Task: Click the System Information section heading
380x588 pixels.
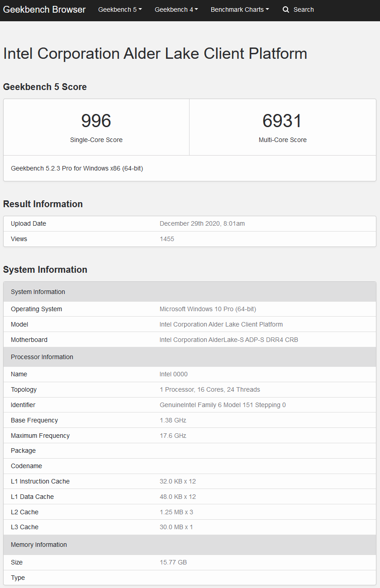Action: pos(45,270)
